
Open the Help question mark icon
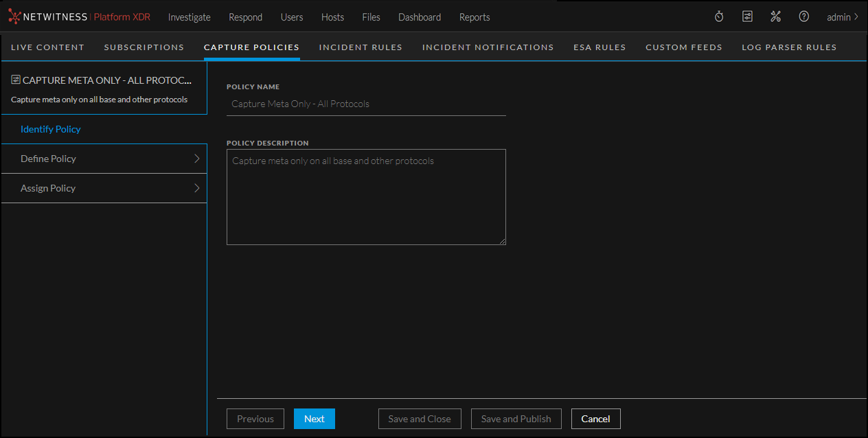coord(803,16)
